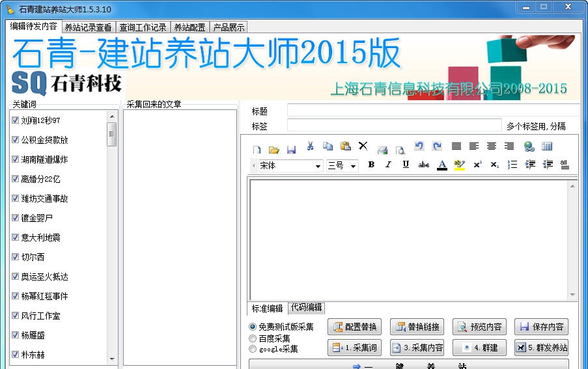Click 预览内容 preview button
The image size is (588, 369).
(480, 327)
